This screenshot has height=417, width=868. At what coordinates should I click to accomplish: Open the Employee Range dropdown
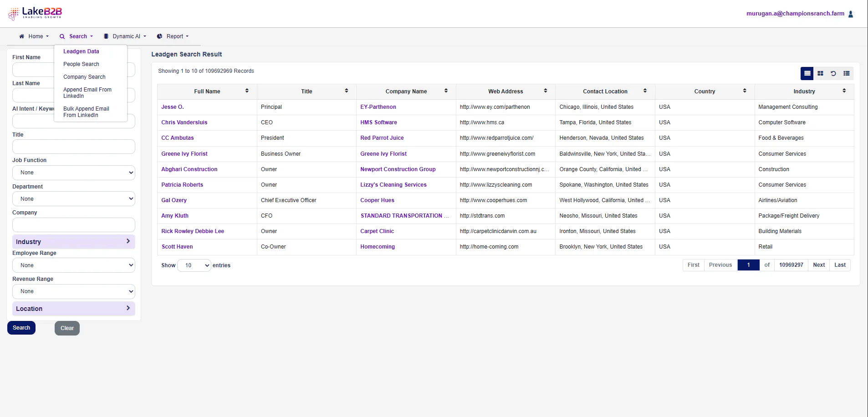click(x=74, y=265)
